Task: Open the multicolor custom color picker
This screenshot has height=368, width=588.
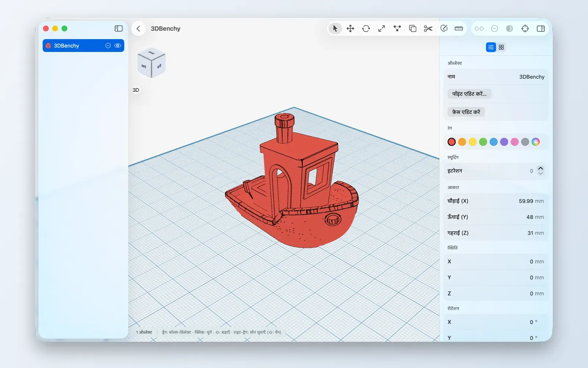Action: (x=536, y=142)
